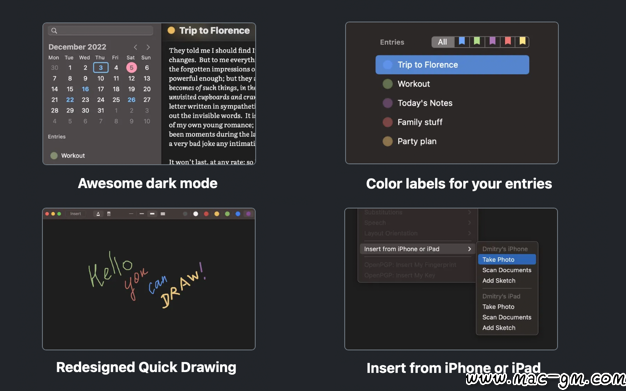Click the Insert button in Quick Drawing toolbar
626x391 pixels.
coord(75,214)
